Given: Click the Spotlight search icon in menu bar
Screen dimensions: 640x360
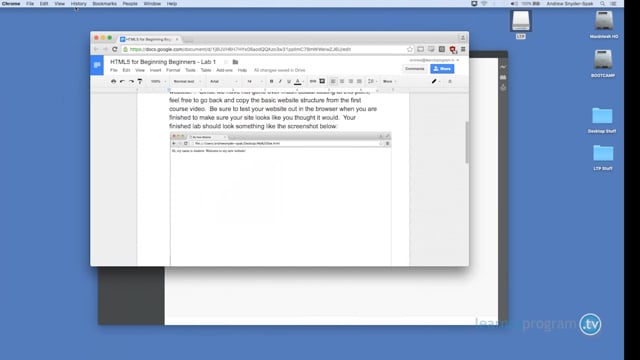Looking at the screenshot, I should [x=602, y=4].
